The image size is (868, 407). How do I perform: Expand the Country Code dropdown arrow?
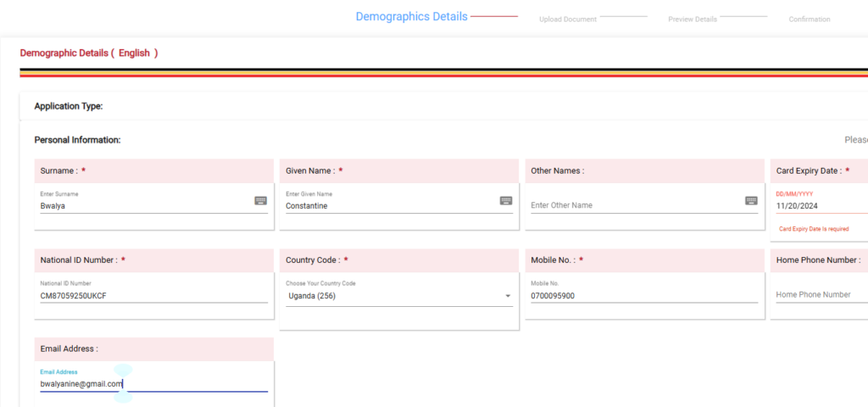(508, 296)
